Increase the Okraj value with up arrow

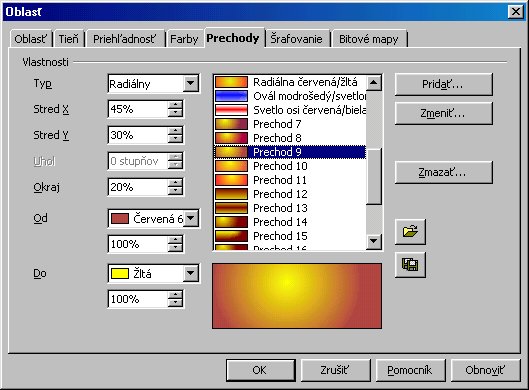tap(175, 183)
